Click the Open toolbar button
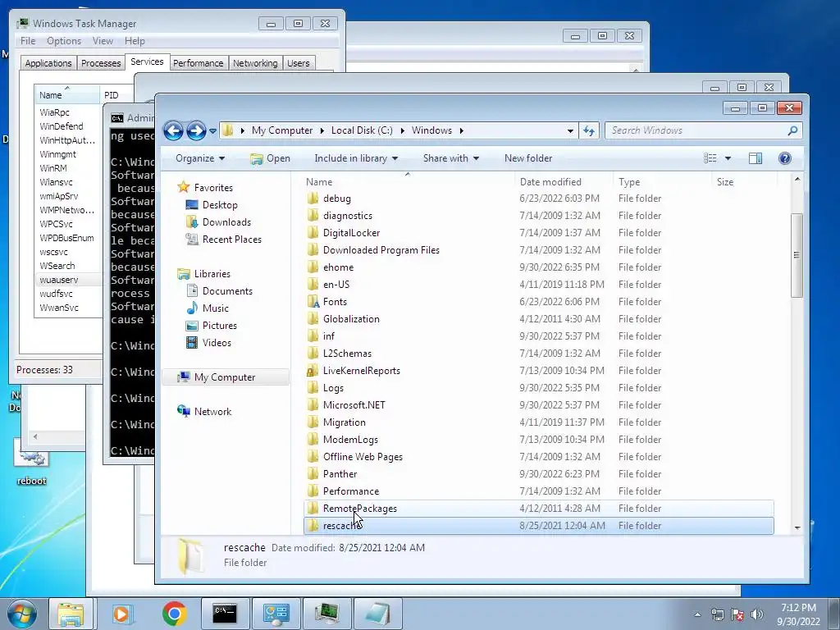This screenshot has width=840, height=630. click(271, 158)
